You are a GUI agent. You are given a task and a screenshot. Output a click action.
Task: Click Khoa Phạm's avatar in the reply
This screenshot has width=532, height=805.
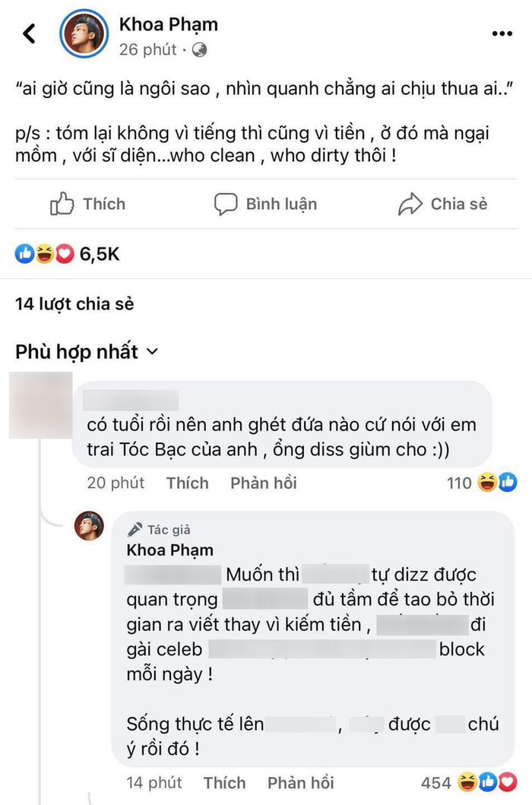coord(89,526)
